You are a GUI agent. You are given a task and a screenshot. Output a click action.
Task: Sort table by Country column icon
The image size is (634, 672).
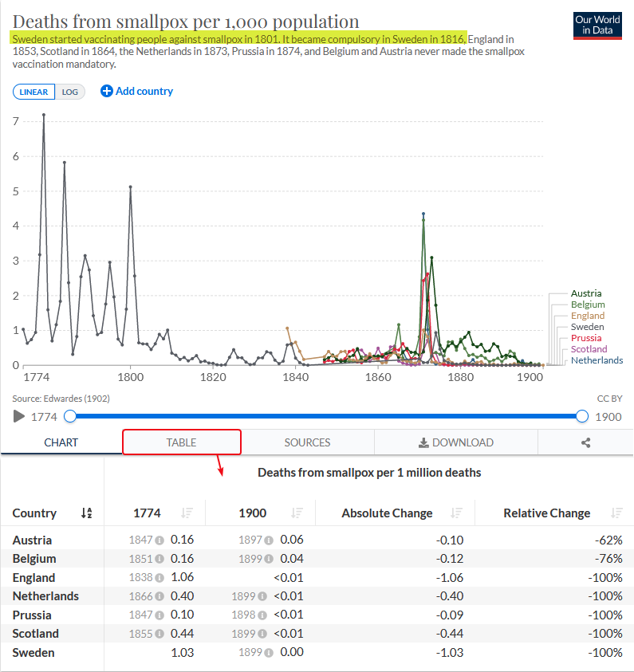pos(87,513)
